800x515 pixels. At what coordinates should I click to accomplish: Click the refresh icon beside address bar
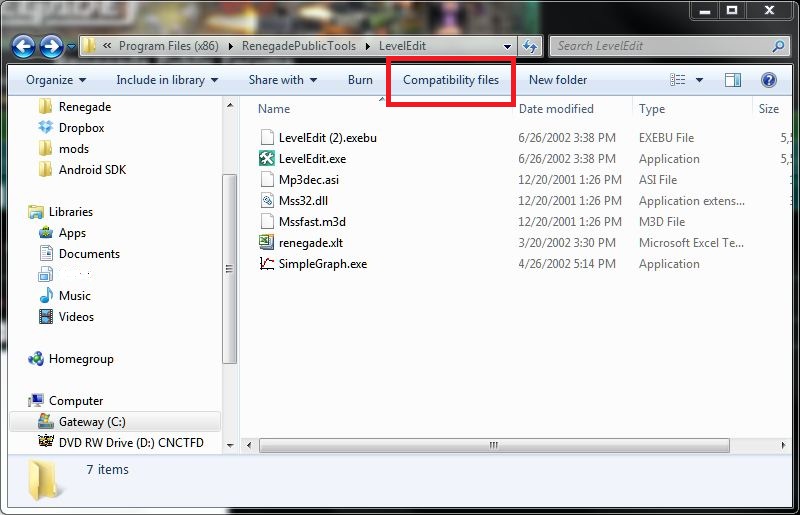coord(531,46)
